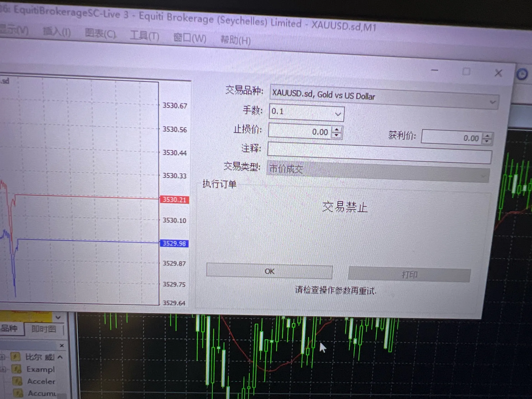Click the 3530.67 price axis value
Screen dimensions: 532x399
[175, 106]
